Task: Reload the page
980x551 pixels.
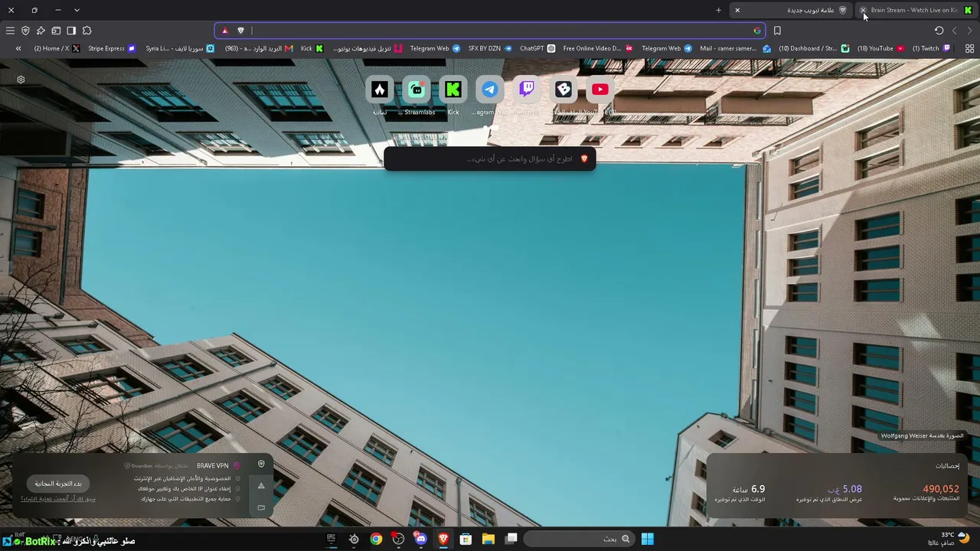Action: coord(939,31)
